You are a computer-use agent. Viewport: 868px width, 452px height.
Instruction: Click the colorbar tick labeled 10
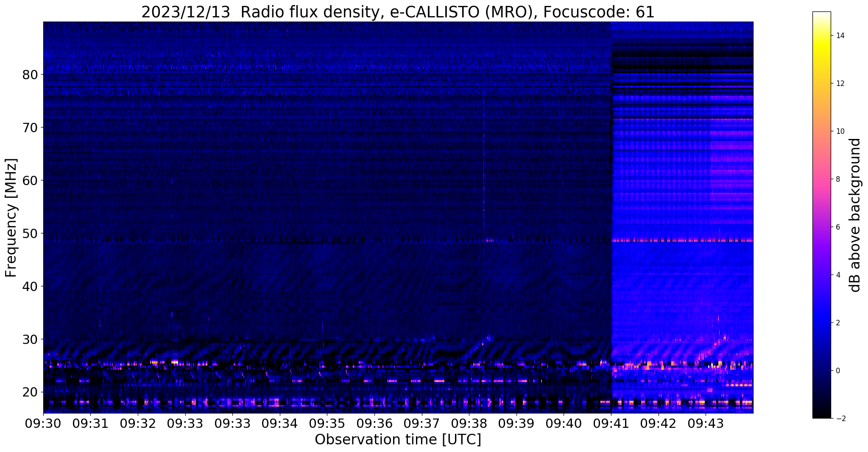(x=840, y=131)
